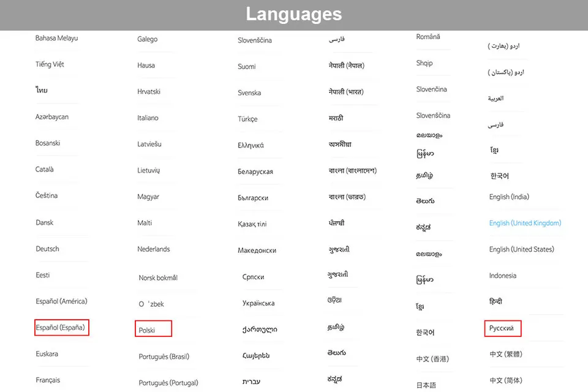588x392 pixels.
Task: Choose Català language
Action: tap(44, 169)
